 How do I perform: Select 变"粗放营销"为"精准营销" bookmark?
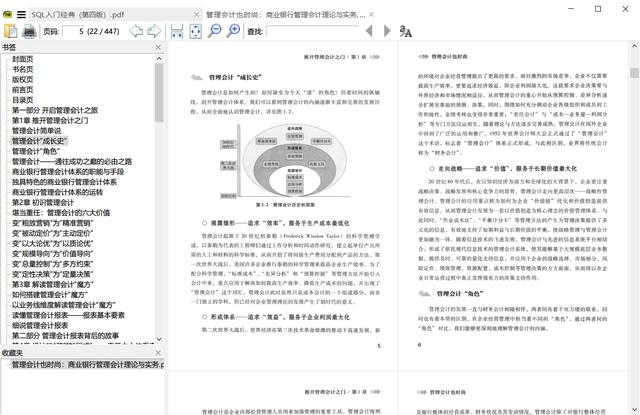[53, 223]
